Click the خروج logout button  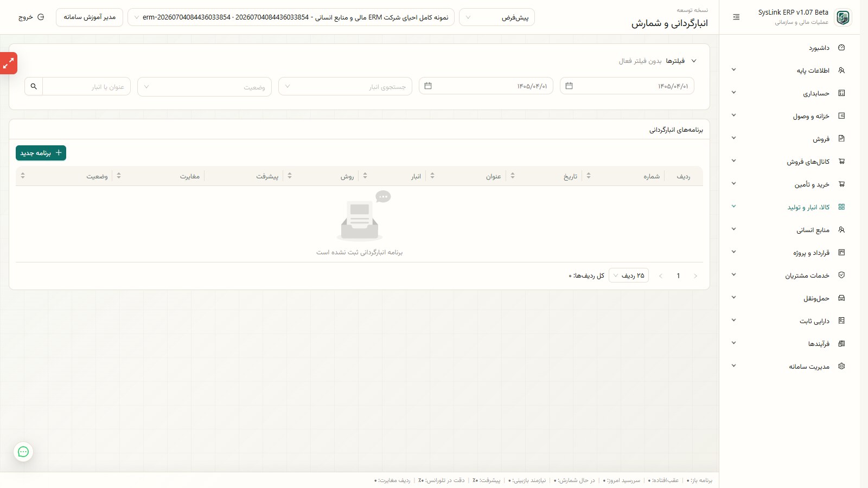tap(31, 17)
